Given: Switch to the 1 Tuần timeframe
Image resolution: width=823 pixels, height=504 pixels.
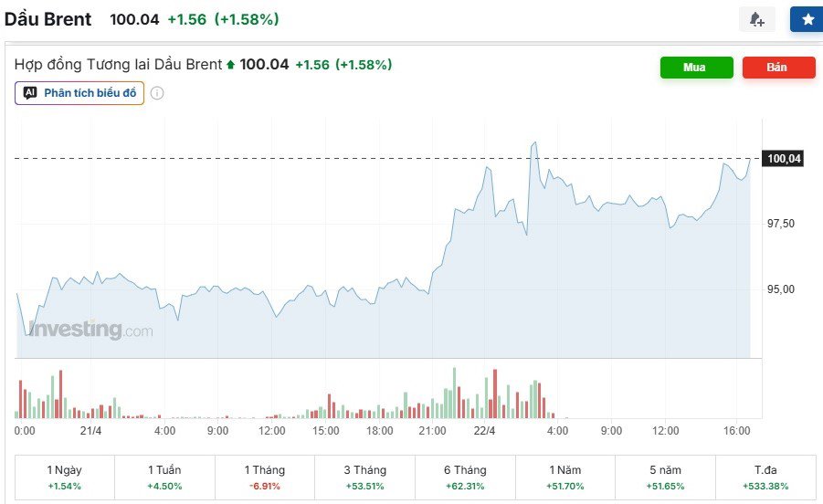Looking at the screenshot, I should coord(164,478).
